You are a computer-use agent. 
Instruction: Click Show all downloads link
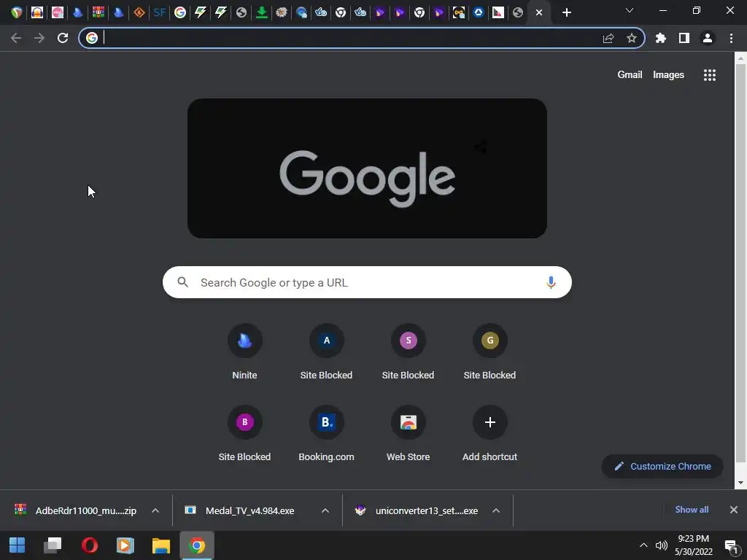click(692, 510)
